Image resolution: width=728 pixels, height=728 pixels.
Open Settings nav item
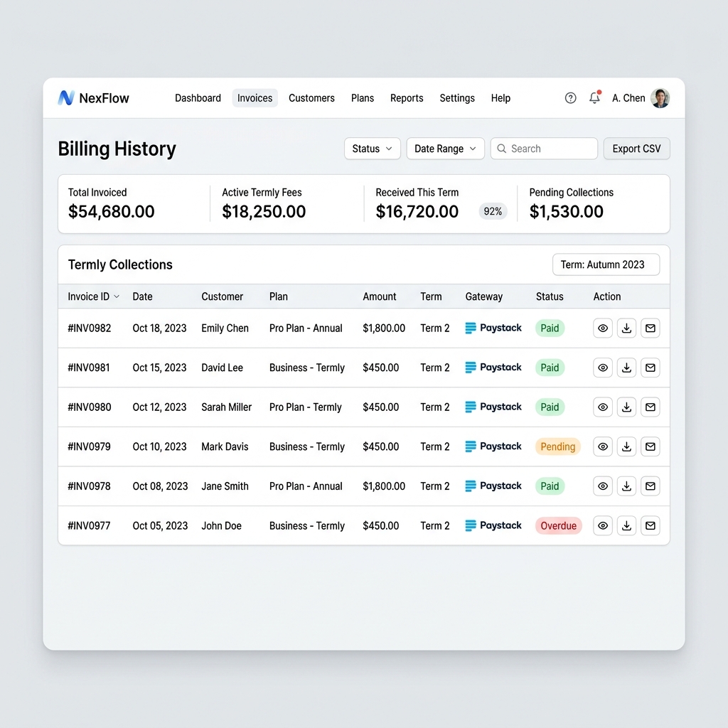(x=457, y=98)
